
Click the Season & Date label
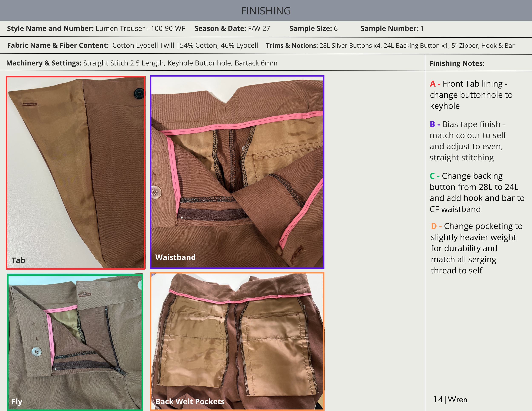(x=220, y=29)
